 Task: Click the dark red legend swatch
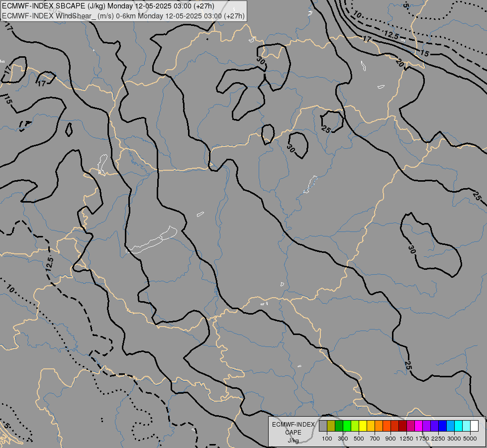[402, 426]
